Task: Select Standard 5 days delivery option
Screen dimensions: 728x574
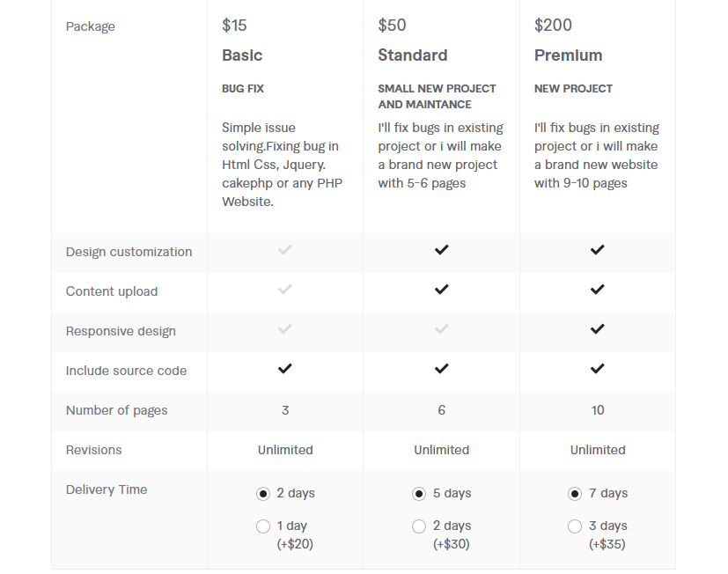Action: [x=419, y=494]
